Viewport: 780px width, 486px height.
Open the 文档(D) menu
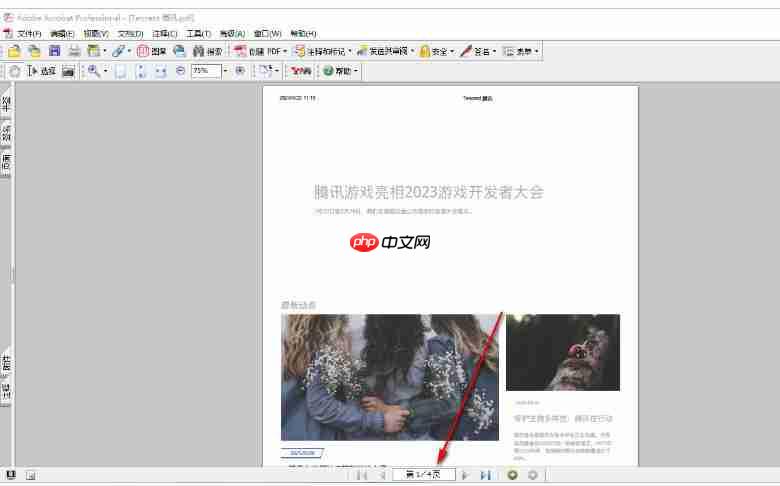(x=130, y=34)
